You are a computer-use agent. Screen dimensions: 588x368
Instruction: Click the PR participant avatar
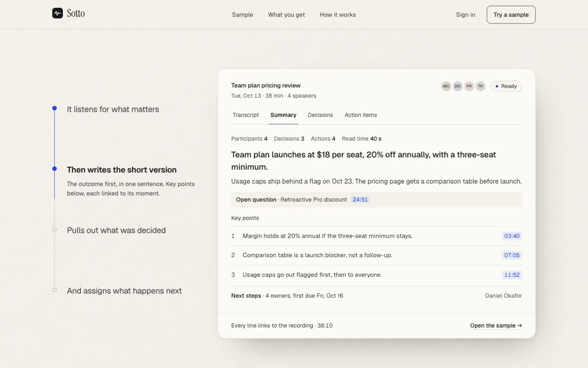pos(469,86)
